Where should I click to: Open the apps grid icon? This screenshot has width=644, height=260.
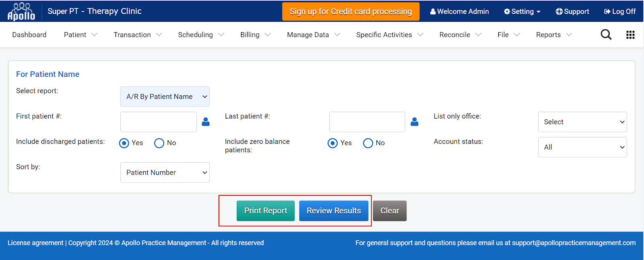pyautogui.click(x=630, y=35)
